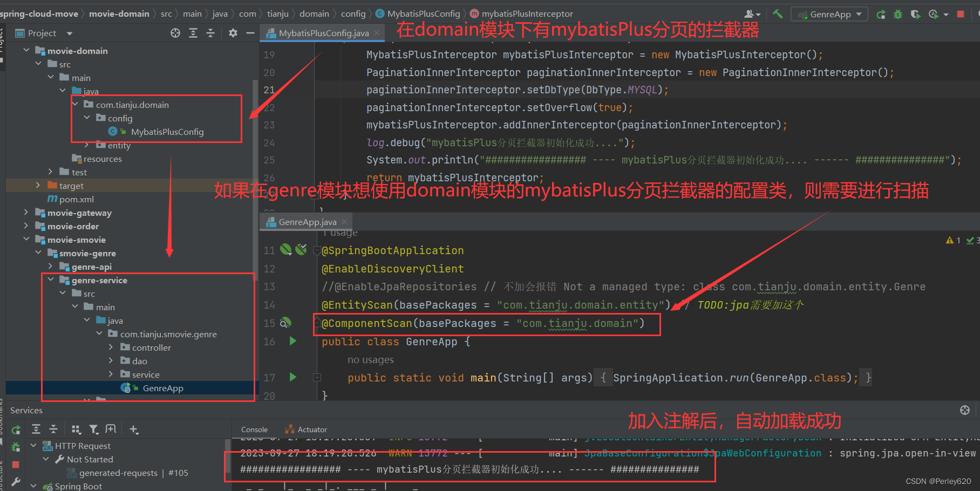This screenshot has width=980, height=491.
Task: Select the Spring Boot services node
Action: click(78, 486)
